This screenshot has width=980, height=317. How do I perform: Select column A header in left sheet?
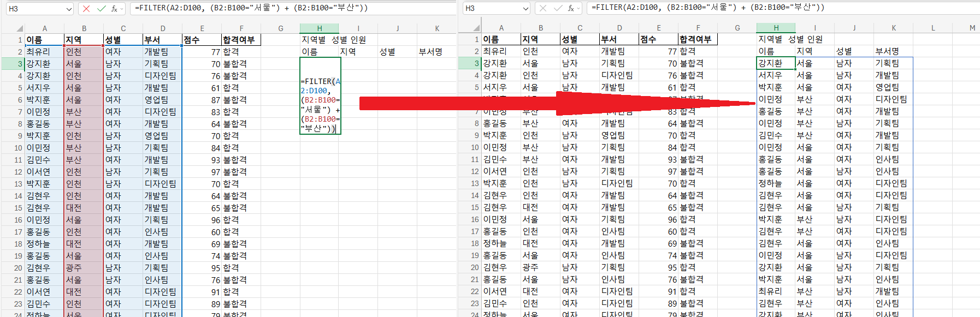tap(45, 28)
